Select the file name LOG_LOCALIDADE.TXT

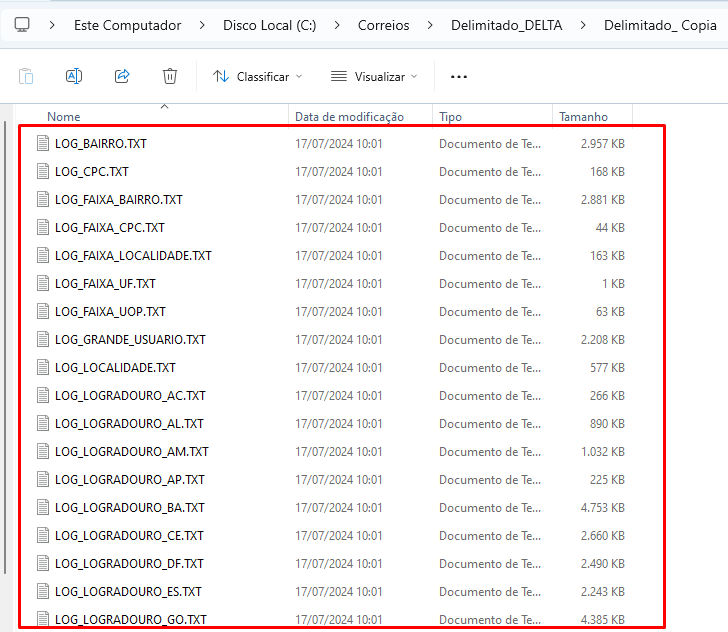point(115,368)
